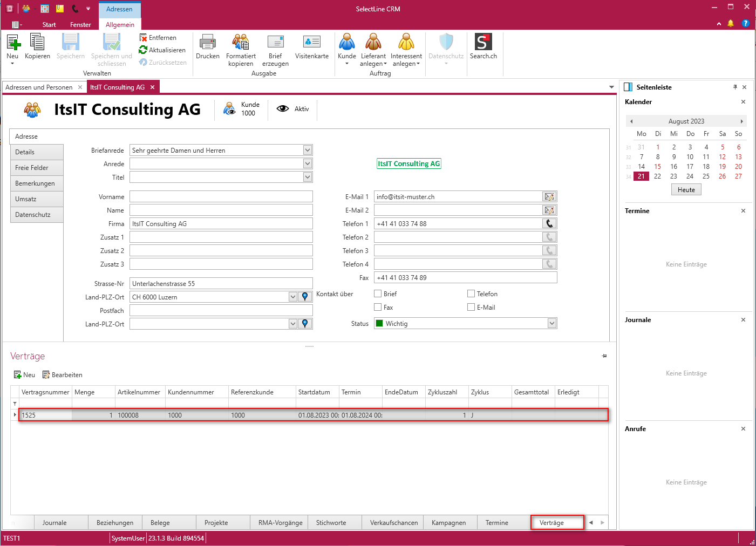Check the Telefon contact checkbox
Viewport: 756px width, 546px height.
471,294
